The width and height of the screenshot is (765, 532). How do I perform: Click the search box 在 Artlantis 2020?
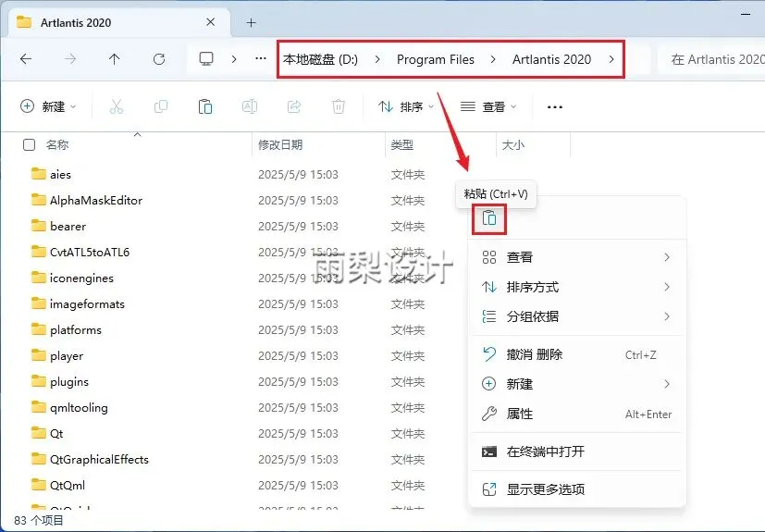click(x=712, y=59)
